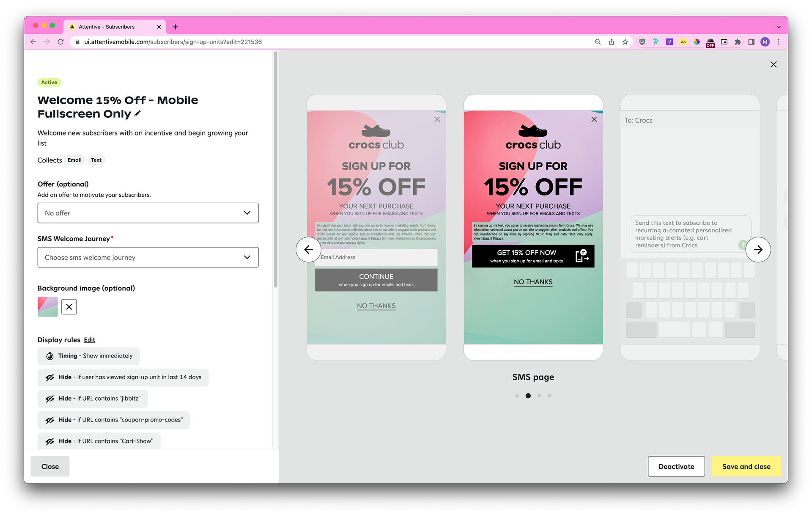Screen dimensions: 812x515
Task: Go to previous preview with left arrow
Action: click(x=308, y=250)
